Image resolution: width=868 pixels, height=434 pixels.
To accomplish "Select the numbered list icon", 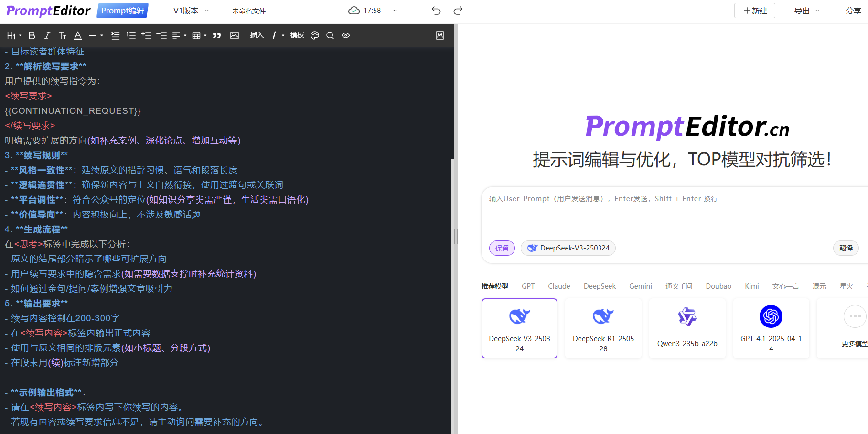I will click(x=130, y=35).
